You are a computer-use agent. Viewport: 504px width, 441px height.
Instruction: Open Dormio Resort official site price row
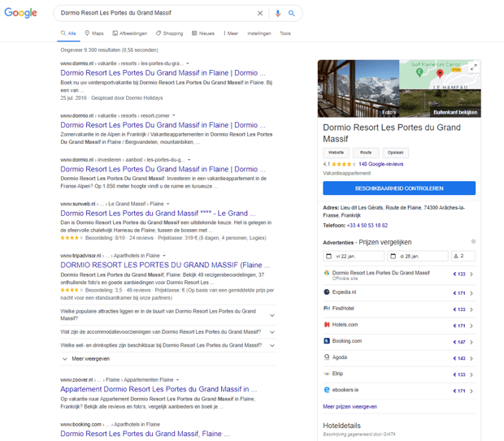coord(399,275)
